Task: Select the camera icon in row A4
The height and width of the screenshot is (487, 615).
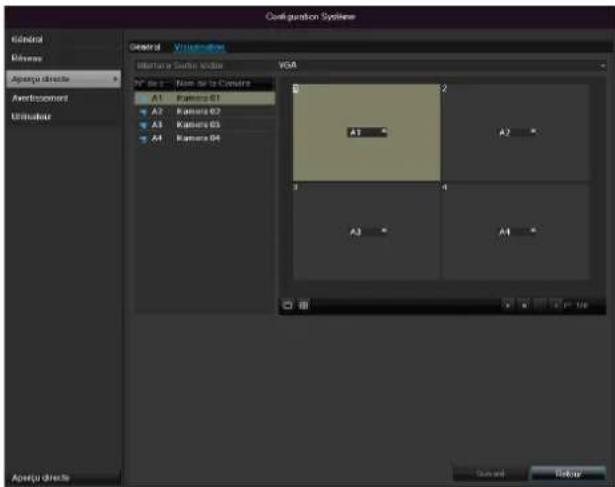Action: click(x=144, y=138)
